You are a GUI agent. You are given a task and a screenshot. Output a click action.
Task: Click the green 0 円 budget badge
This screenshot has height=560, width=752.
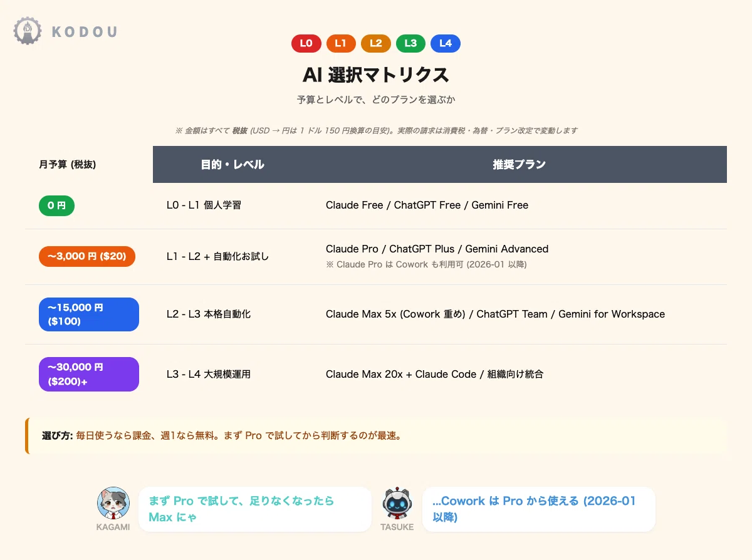[x=56, y=205]
